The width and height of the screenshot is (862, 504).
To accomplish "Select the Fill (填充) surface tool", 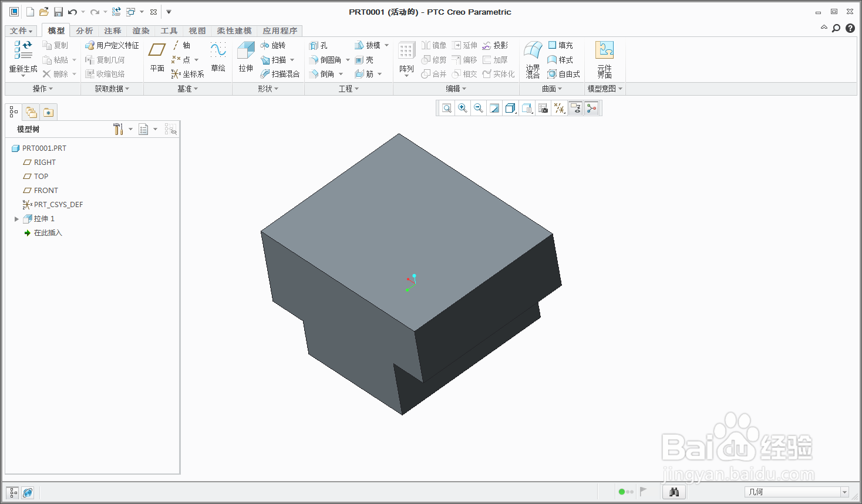I will (x=560, y=45).
